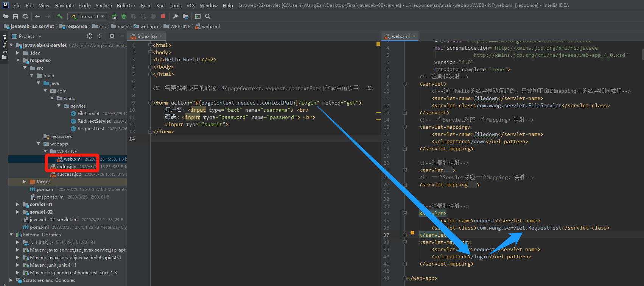Screen dimensions: 644x286
Task: Expand the target folder in project tree
Action: point(25,182)
